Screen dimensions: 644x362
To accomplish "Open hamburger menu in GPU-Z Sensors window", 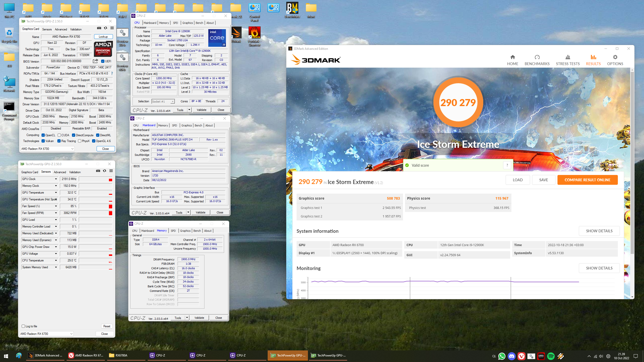I will 111,171.
